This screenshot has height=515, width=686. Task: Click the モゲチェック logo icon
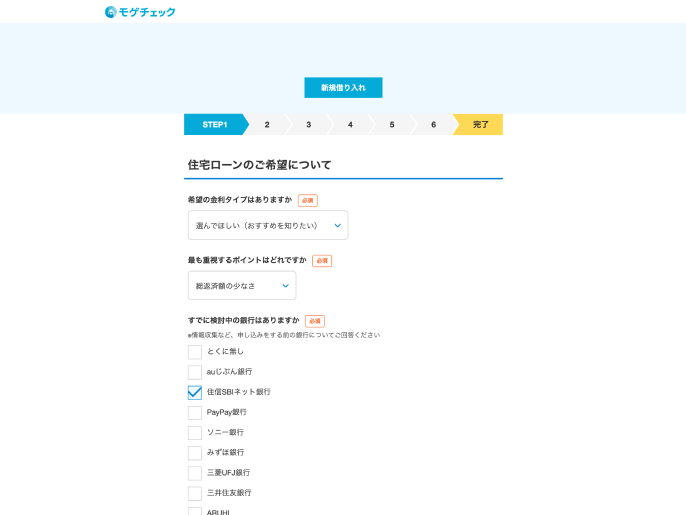(111, 12)
